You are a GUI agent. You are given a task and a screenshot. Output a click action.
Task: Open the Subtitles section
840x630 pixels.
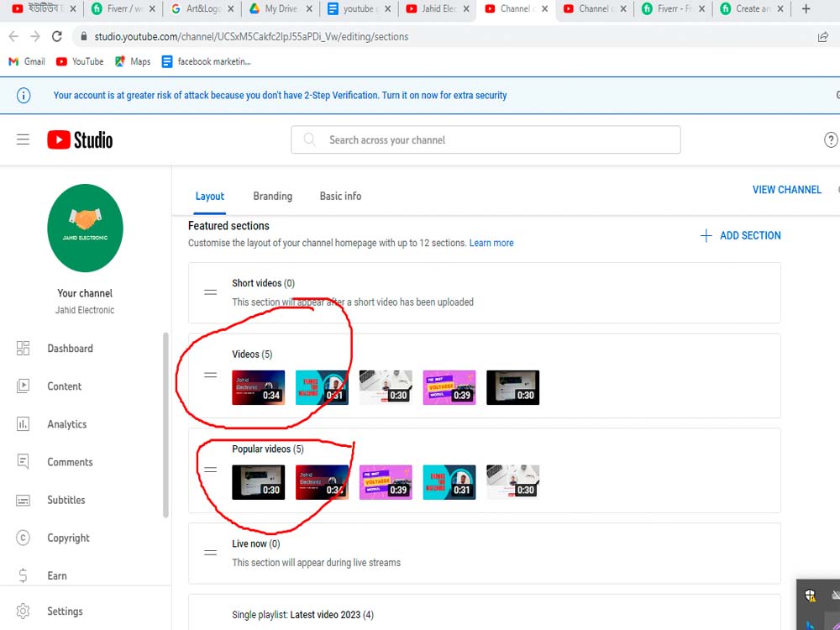coord(66,499)
